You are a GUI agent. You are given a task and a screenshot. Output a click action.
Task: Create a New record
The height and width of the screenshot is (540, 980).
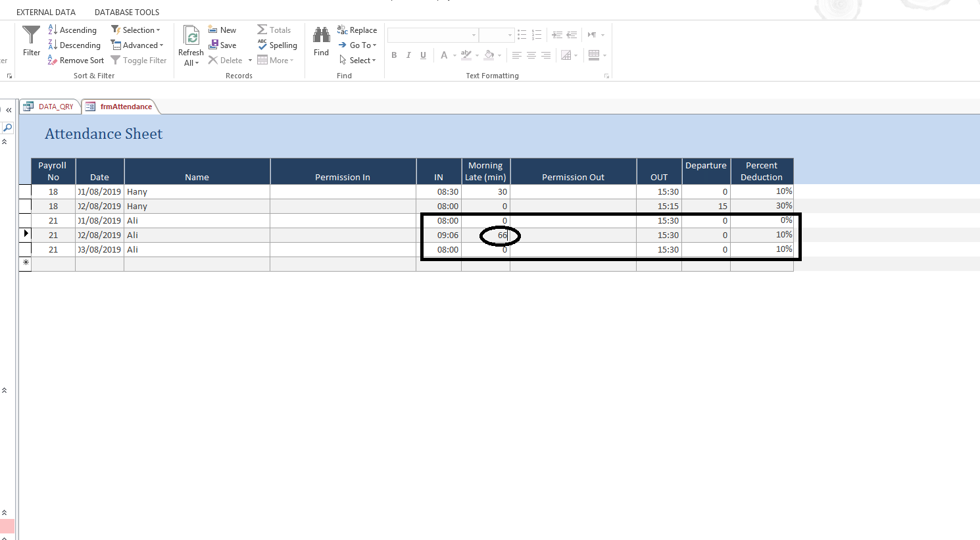tap(222, 30)
